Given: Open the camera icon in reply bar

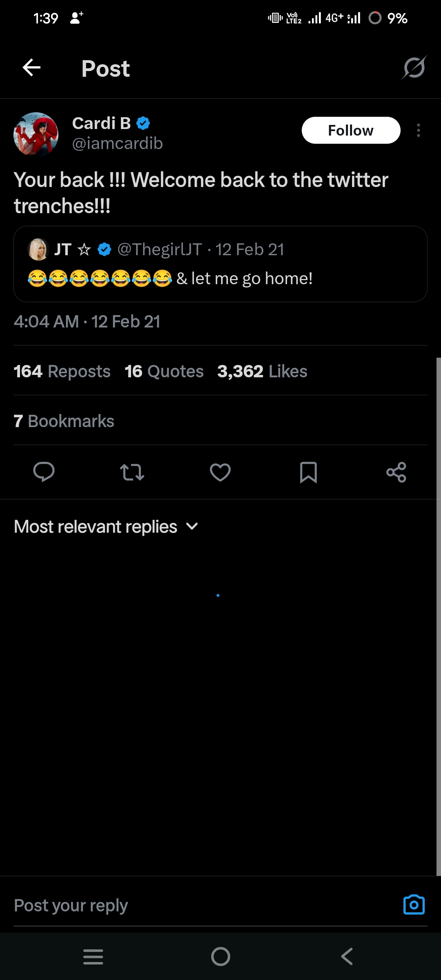Looking at the screenshot, I should 414,905.
